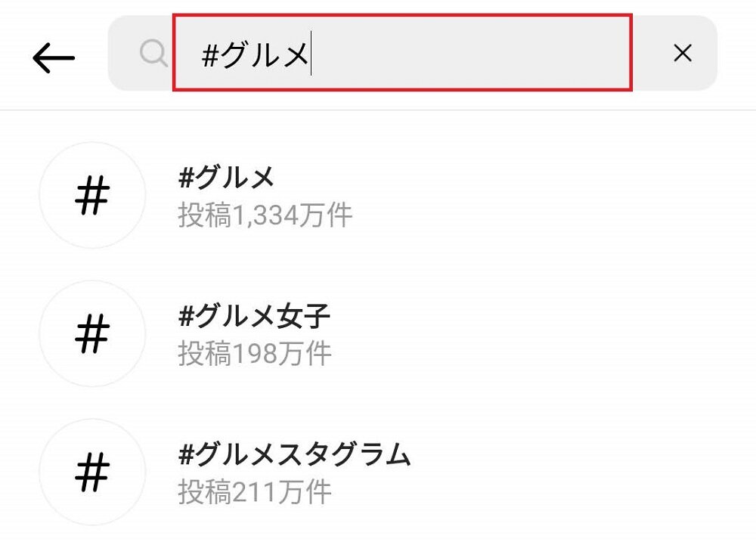Click the 投稿1,334万件 post count
This screenshot has width=756, height=542.
[x=265, y=215]
